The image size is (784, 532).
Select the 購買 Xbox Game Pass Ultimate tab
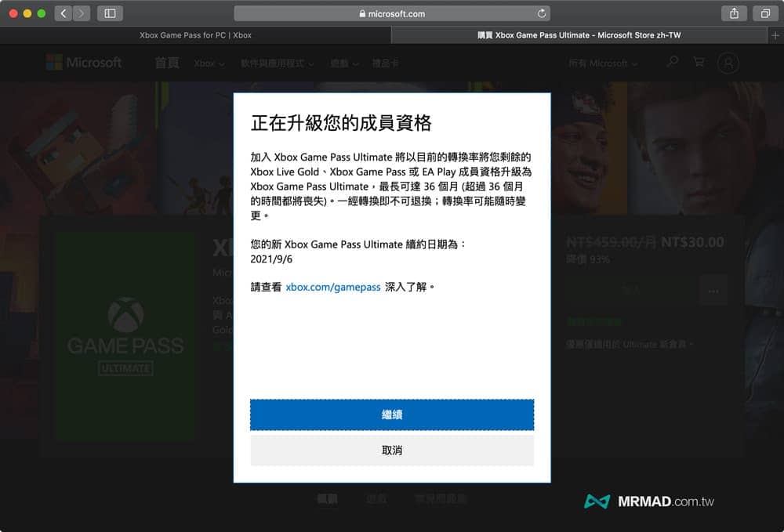579,35
